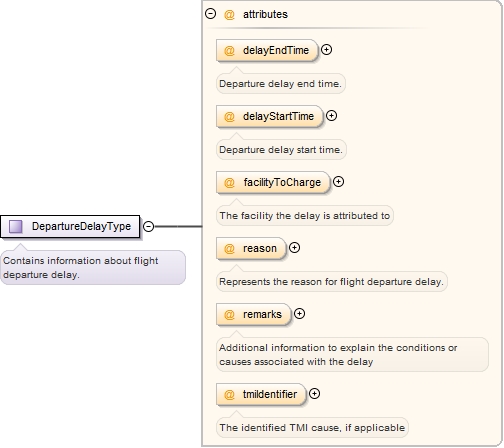The width and height of the screenshot is (504, 448).
Task: Expand the facilityToCharge attribute
Action: tap(339, 182)
